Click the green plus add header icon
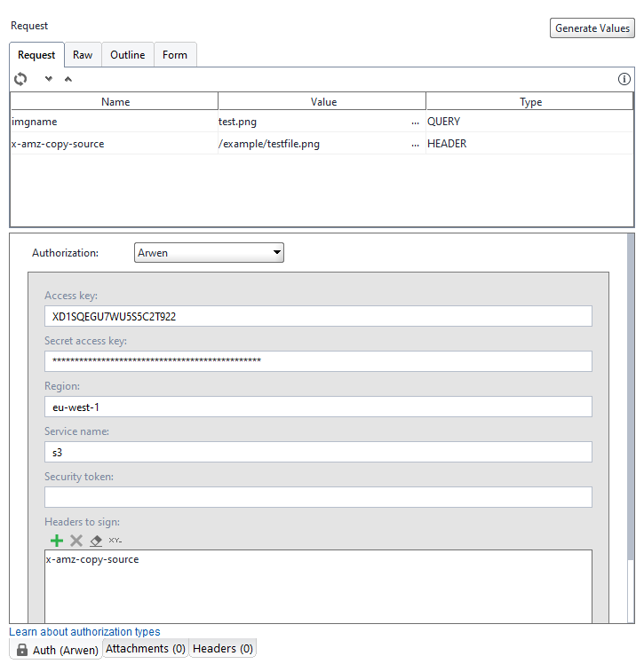Screen dimensions: 644x664 click(x=57, y=540)
